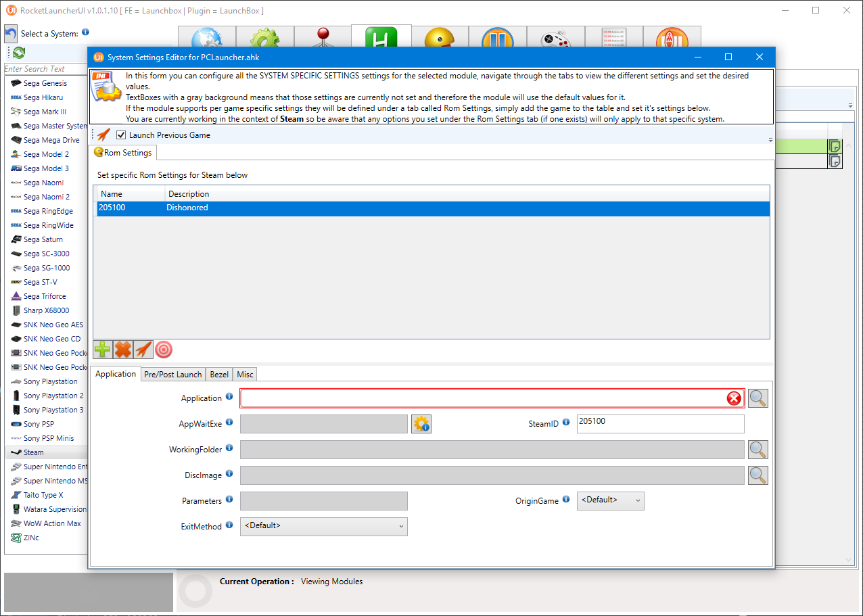Click the blue back arrow in main window

(11, 34)
